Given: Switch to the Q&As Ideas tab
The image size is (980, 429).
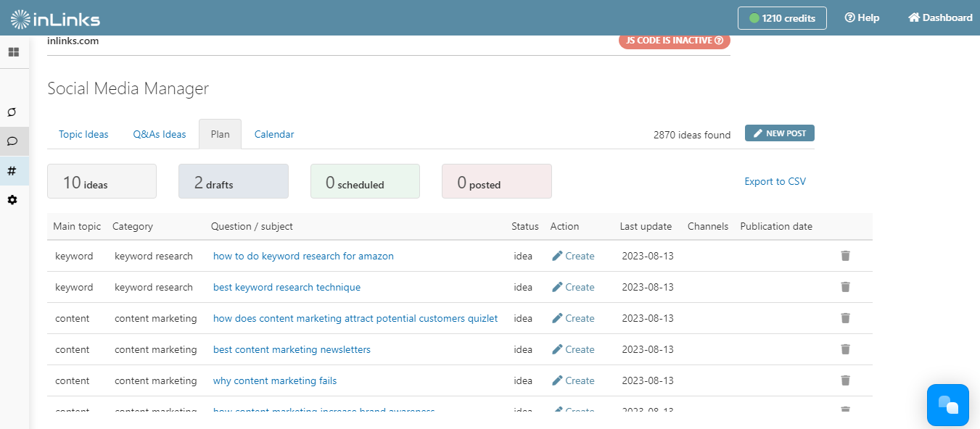Looking at the screenshot, I should pos(160,134).
